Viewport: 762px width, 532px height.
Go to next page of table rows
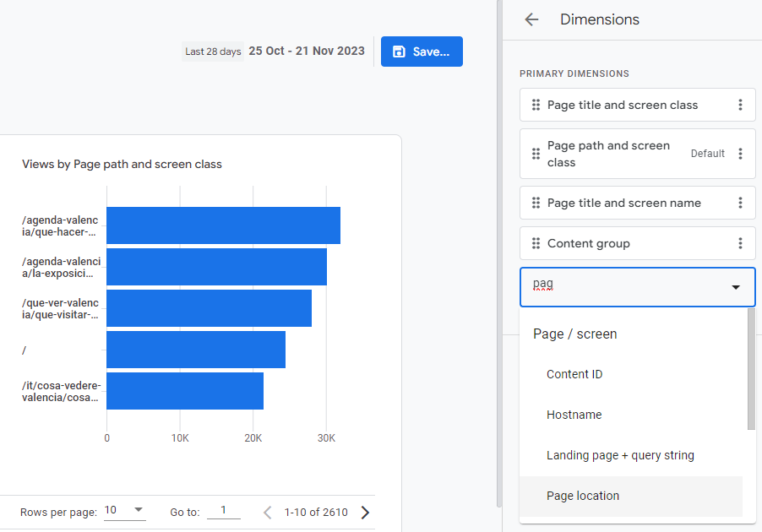click(366, 512)
